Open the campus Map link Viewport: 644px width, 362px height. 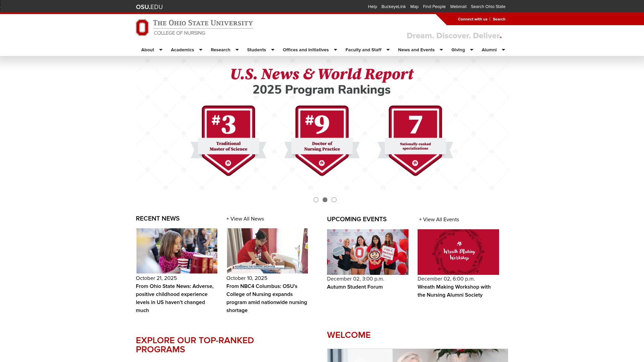(414, 7)
